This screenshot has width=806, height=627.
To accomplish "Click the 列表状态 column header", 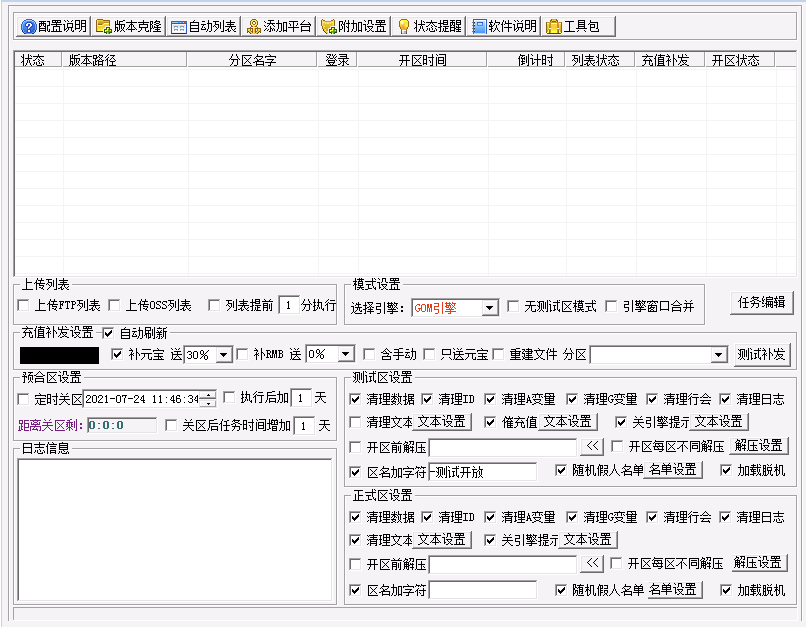I will (x=600, y=60).
